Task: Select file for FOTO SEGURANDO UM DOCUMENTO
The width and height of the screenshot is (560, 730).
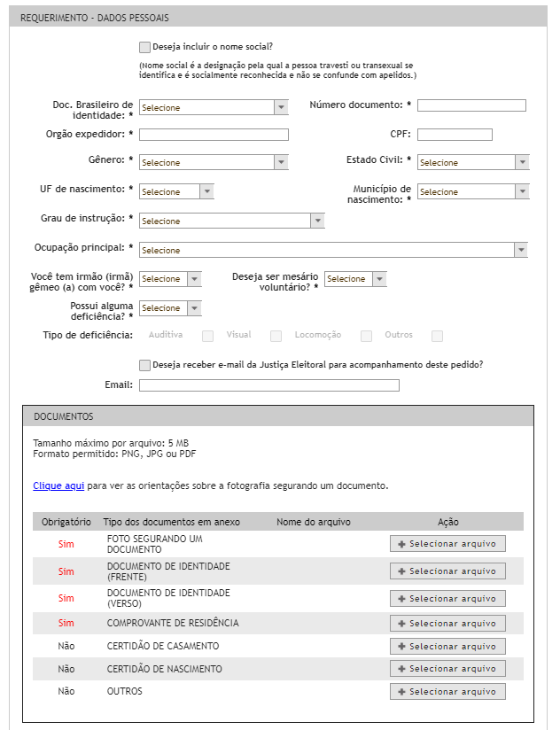Action: point(447,544)
